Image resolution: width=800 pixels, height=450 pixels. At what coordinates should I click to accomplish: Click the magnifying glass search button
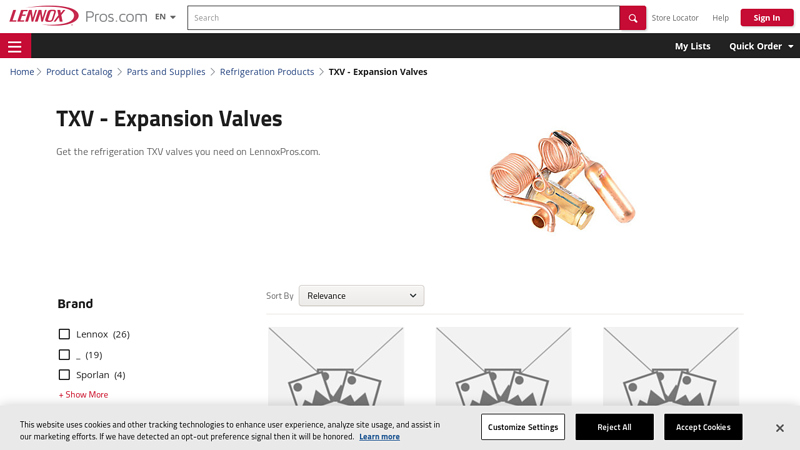(632, 18)
